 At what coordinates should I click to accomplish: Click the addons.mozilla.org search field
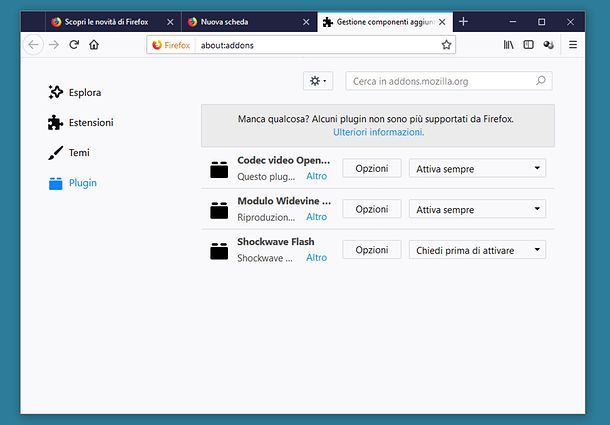(x=440, y=81)
